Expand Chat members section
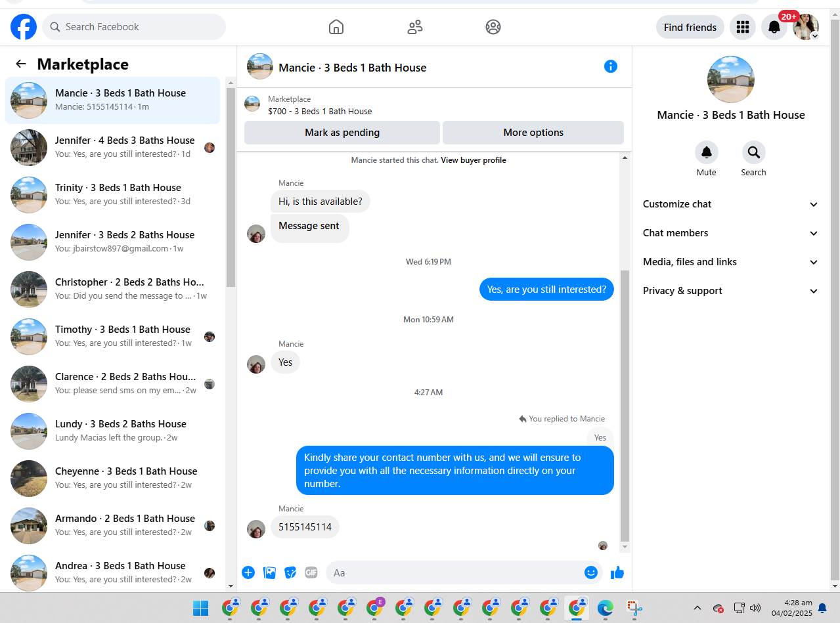 tap(731, 233)
